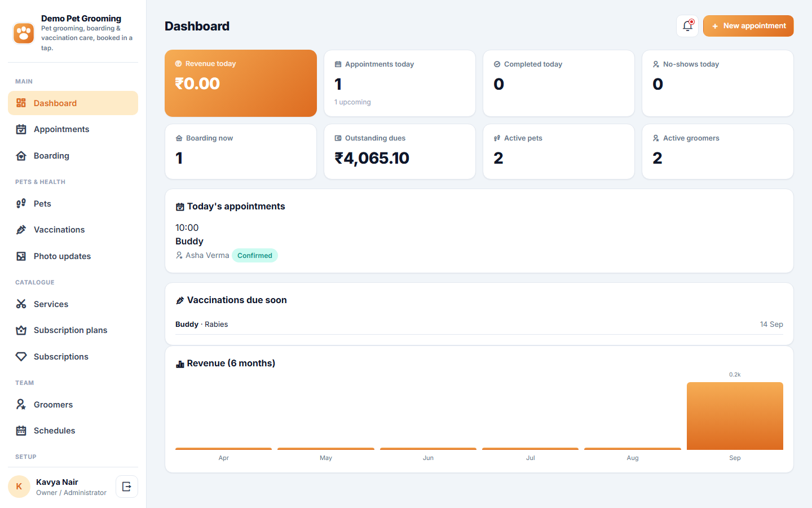Click the Photo updates image icon
This screenshot has width=812, height=508.
pos(21,256)
